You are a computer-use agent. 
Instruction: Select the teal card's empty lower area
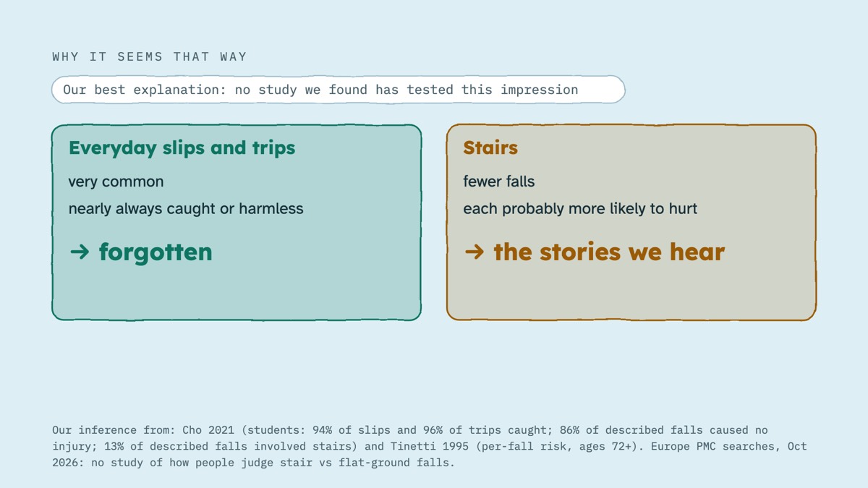click(237, 294)
